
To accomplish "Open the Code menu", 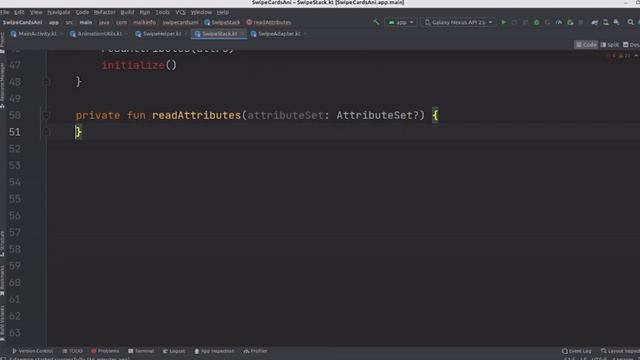I will click(x=82, y=12).
